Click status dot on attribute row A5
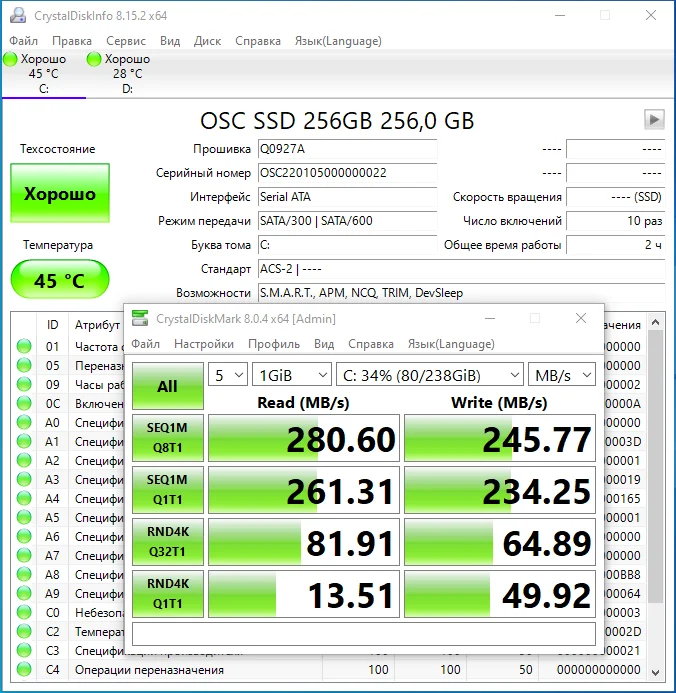This screenshot has height=693, width=676. [x=24, y=517]
